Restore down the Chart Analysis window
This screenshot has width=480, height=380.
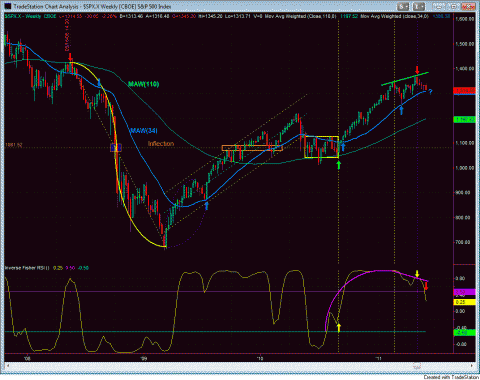454,6
